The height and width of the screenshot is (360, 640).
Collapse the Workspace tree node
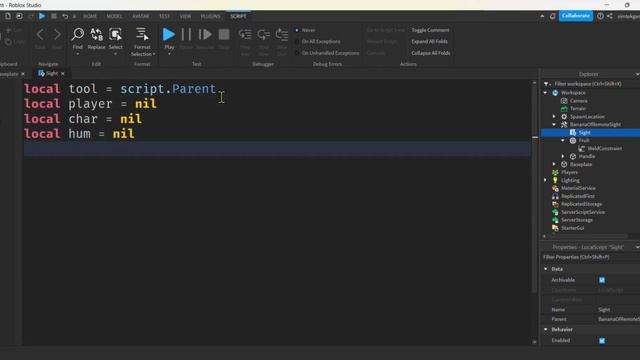(546, 93)
